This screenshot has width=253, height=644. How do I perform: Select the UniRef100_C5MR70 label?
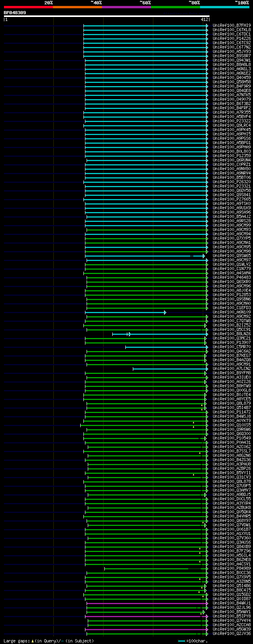232,347
